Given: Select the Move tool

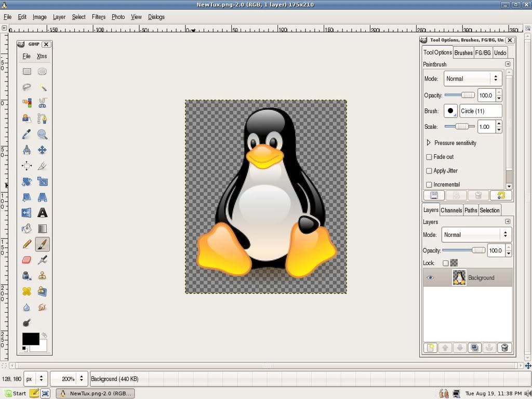Looking at the screenshot, I should 43,150.
